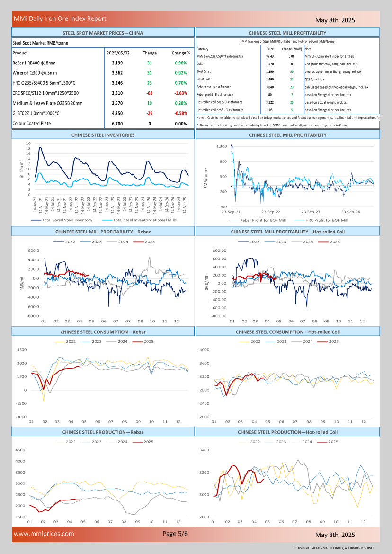This screenshot has width=392, height=554.
Task: Click 'CHINESE STEEL CONSUMPTION—Rebar' header
Action: click(103, 332)
